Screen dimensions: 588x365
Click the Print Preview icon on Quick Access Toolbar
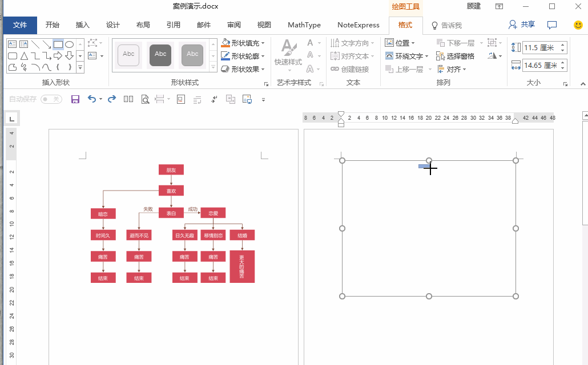tap(145, 99)
